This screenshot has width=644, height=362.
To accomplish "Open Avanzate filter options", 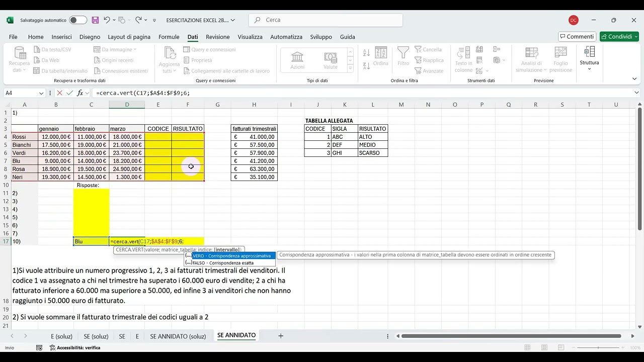I will [429, 71].
